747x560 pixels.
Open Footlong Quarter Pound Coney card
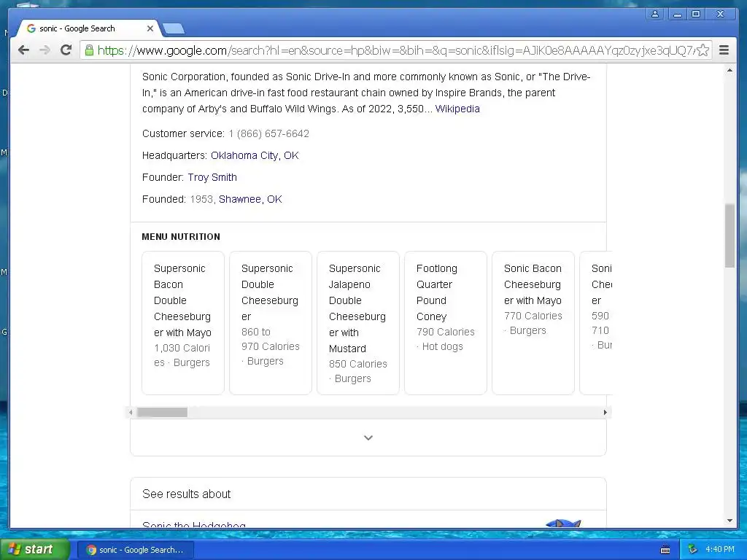click(446, 323)
